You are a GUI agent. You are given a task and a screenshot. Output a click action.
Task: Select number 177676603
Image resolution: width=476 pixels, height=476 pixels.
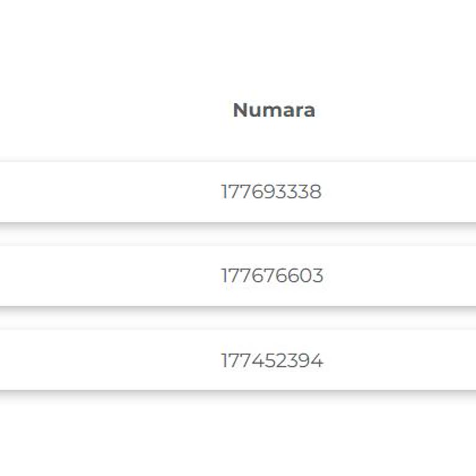tap(272, 276)
